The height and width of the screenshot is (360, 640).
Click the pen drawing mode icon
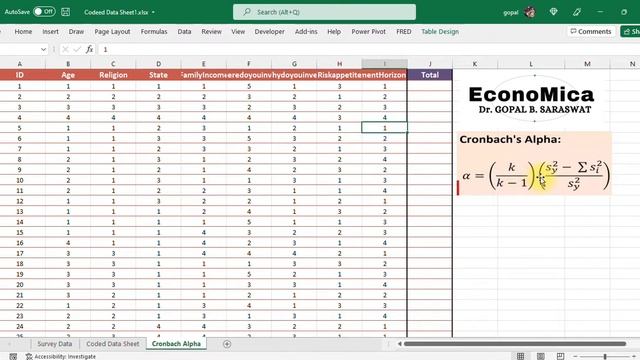[x=577, y=12]
